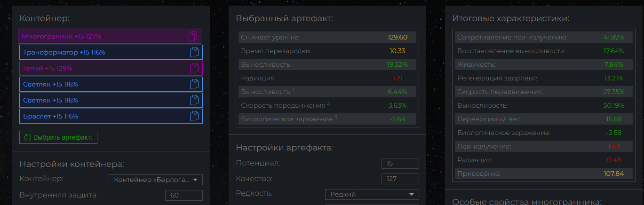Select Гелий +15 129% slot
This screenshot has height=205, width=644.
pyautogui.click(x=111, y=68)
